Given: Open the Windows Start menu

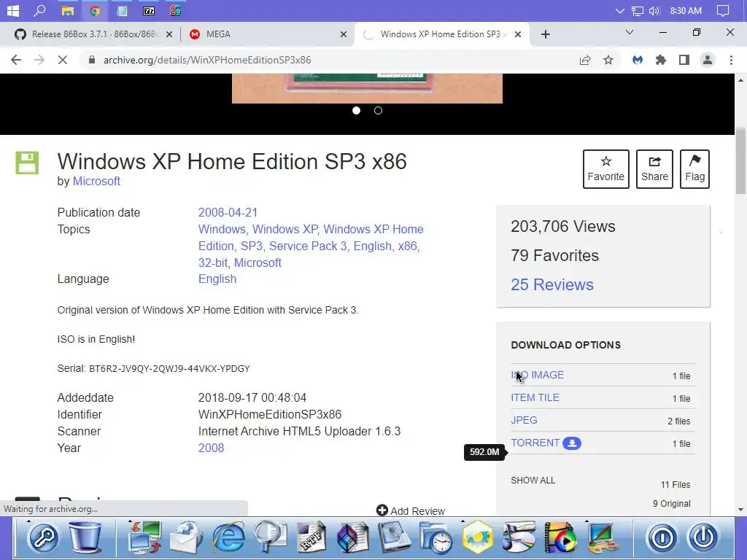Looking at the screenshot, I should [13, 10].
